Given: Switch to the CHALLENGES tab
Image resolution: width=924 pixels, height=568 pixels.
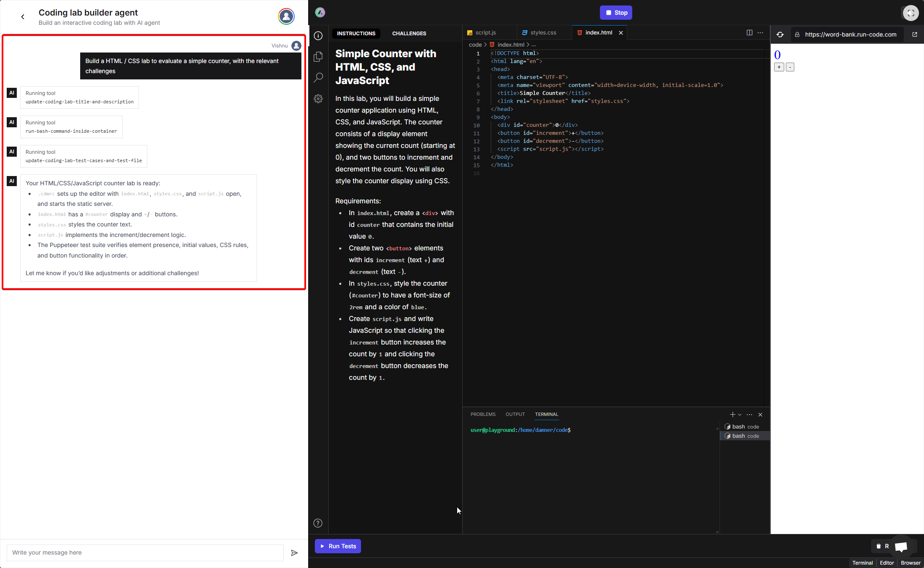Looking at the screenshot, I should coord(409,33).
